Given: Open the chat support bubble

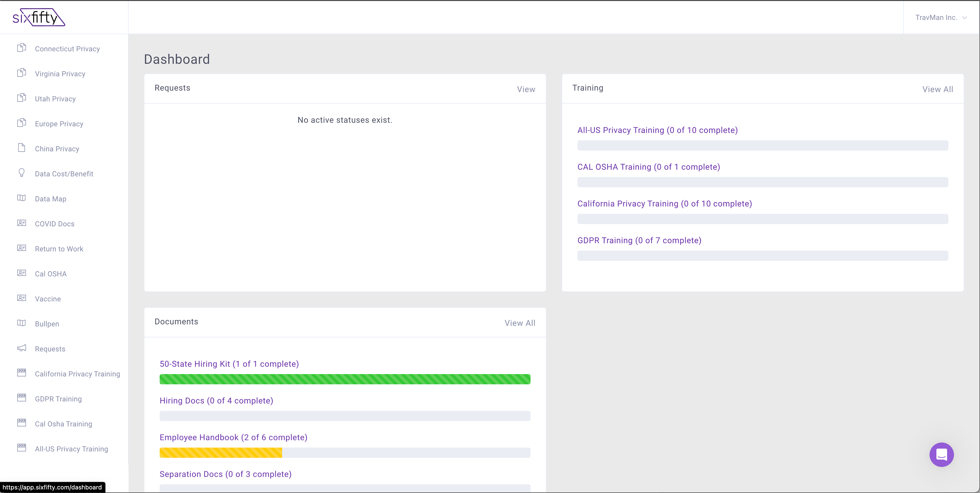Looking at the screenshot, I should point(941,454).
